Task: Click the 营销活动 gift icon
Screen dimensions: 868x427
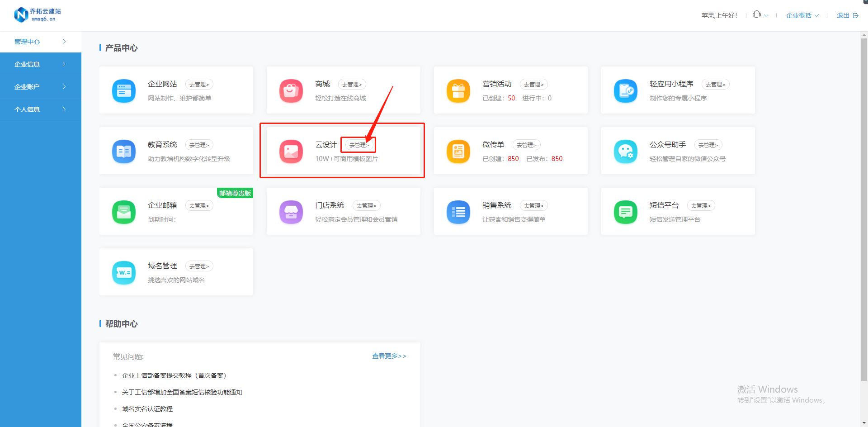Action: coord(458,90)
